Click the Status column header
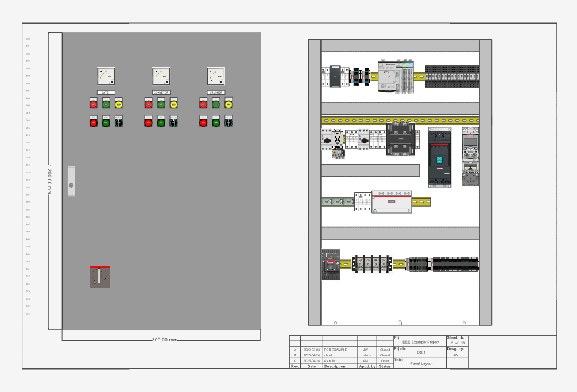Viewport: 577px width, 392px height. 385,366
